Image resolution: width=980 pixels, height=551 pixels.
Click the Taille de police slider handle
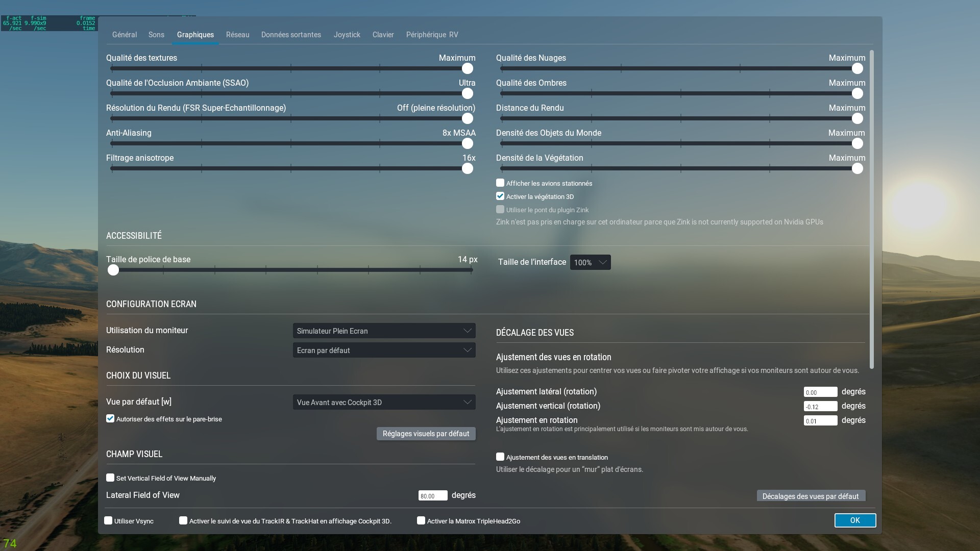[113, 270]
